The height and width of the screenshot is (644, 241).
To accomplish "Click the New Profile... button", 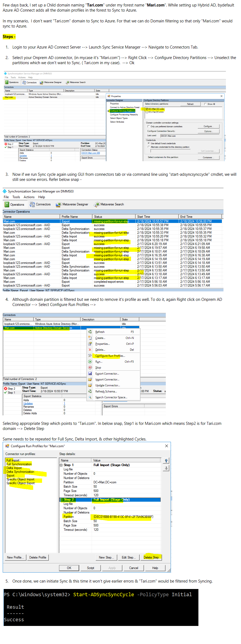I will (x=16, y=557).
